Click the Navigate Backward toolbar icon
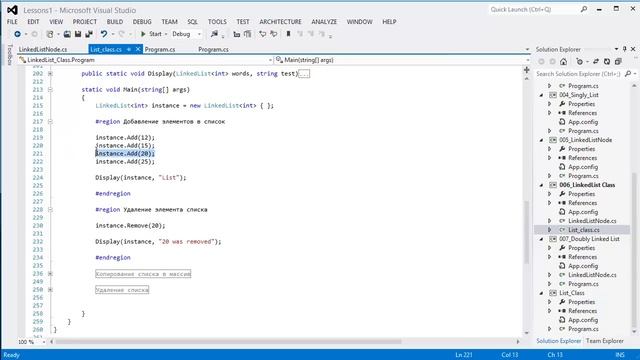The image size is (640, 360). 17,34
